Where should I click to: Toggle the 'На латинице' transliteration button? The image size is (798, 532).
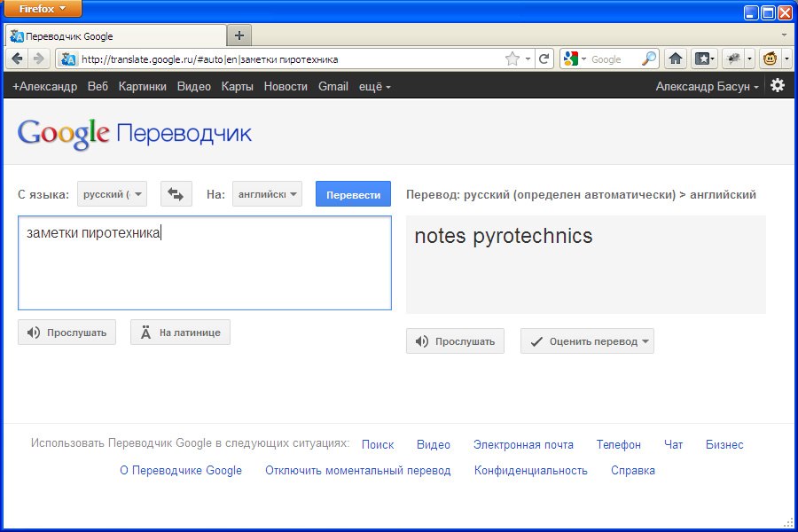coord(180,332)
